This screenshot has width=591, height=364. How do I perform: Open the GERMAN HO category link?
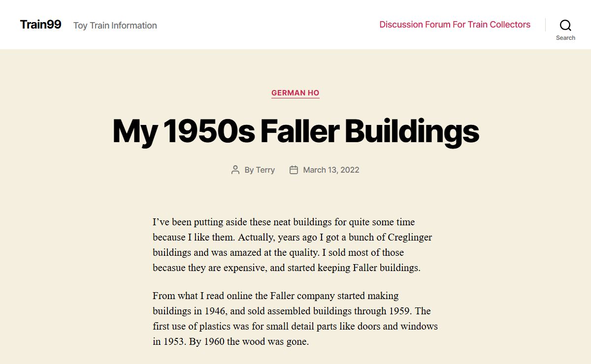pos(295,93)
